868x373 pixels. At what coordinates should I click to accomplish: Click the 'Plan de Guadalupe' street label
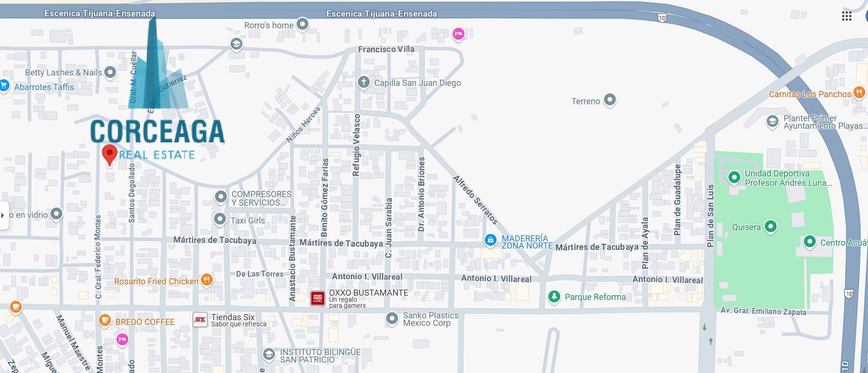pos(678,199)
